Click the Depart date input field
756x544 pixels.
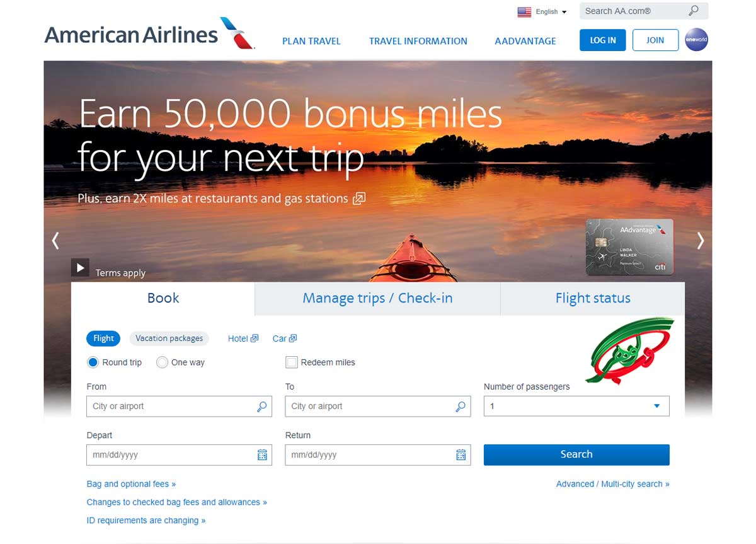pos(171,455)
